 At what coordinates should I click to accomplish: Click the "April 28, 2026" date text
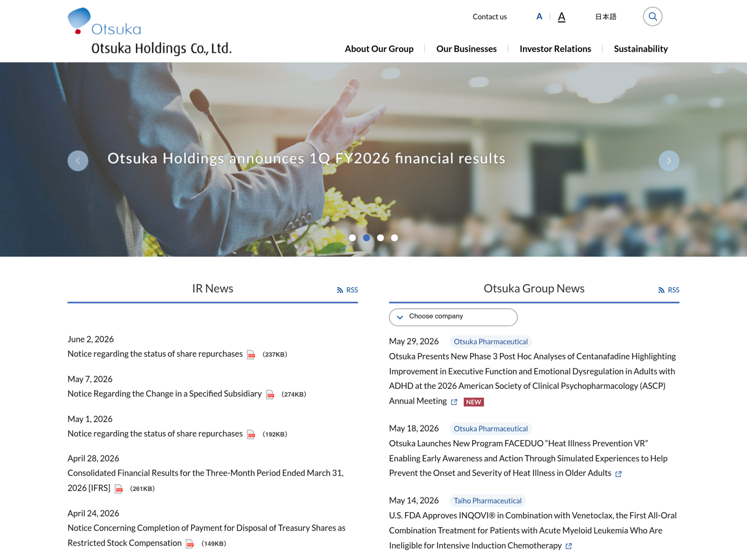pos(93,459)
